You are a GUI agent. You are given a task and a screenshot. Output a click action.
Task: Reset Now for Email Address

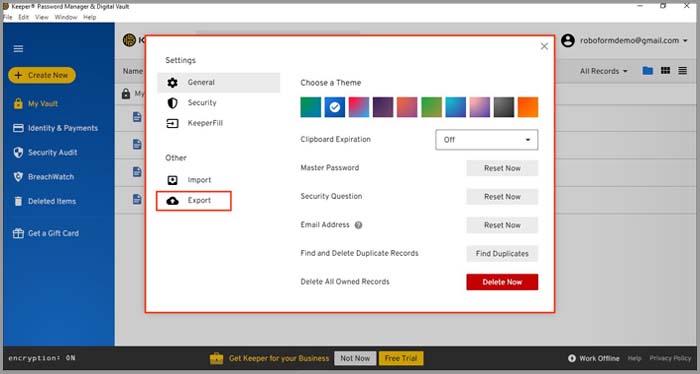click(x=502, y=225)
